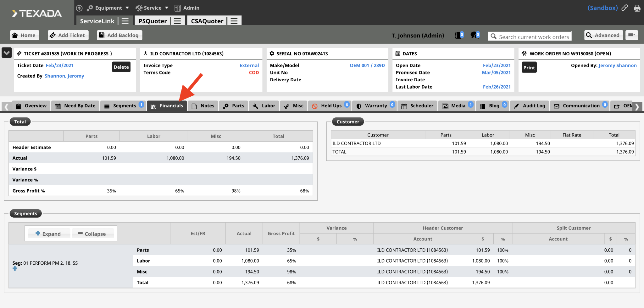Screen dimensions: 644x308
Task: Go to Home
Action: point(24,35)
